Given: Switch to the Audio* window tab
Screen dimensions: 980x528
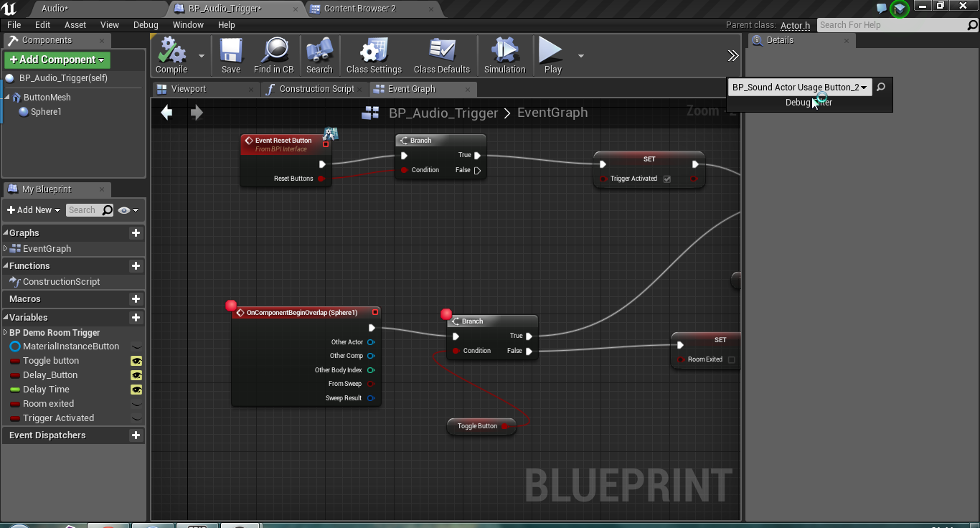Looking at the screenshot, I should pos(55,9).
